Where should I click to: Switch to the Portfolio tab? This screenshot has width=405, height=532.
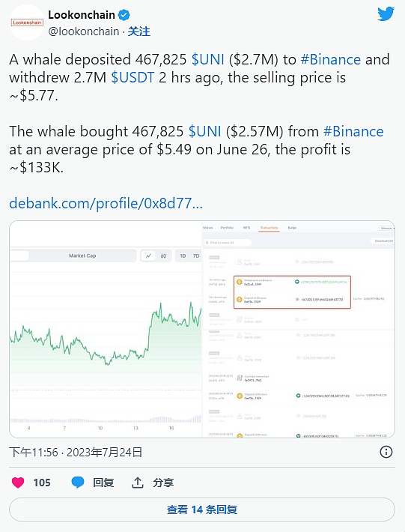click(x=227, y=228)
